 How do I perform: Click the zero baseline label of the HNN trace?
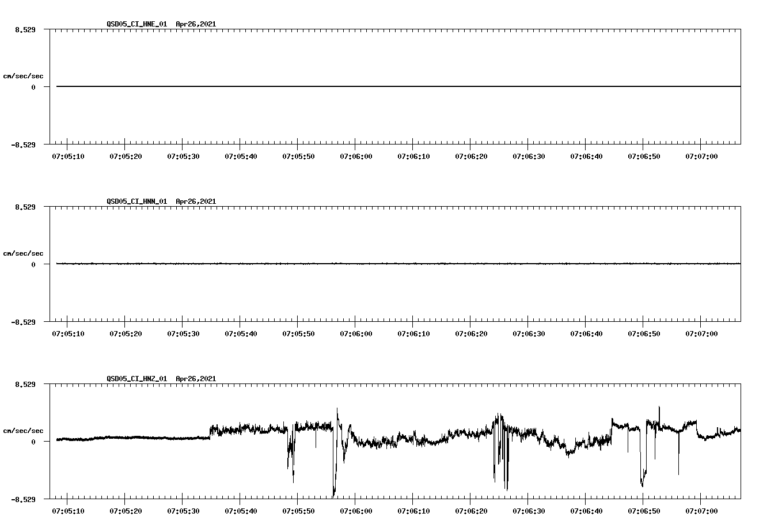click(33, 264)
